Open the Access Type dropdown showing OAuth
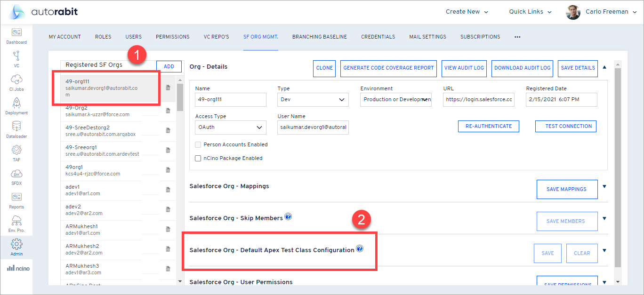Screen dimensions: 644x295 click(x=230, y=128)
